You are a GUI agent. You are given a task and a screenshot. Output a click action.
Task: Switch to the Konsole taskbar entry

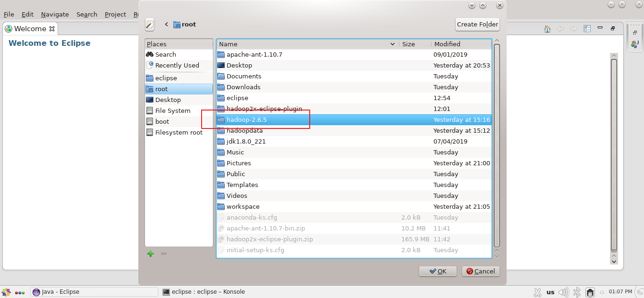point(204,292)
